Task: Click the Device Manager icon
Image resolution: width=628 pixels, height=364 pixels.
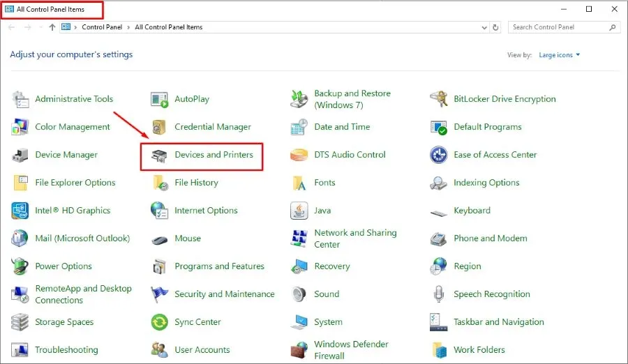Action: coord(20,155)
